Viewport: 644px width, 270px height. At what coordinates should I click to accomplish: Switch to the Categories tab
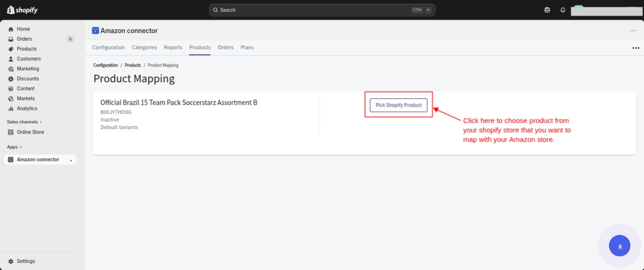tap(144, 48)
